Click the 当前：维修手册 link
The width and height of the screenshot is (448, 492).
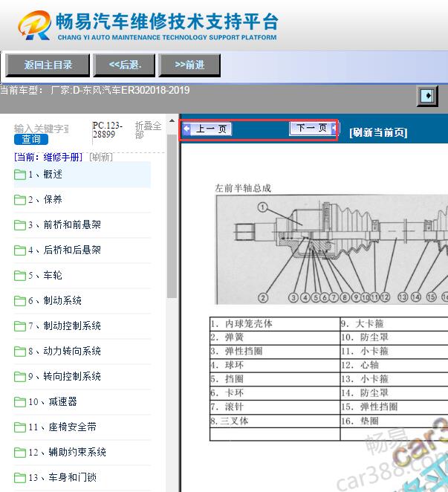coord(48,157)
